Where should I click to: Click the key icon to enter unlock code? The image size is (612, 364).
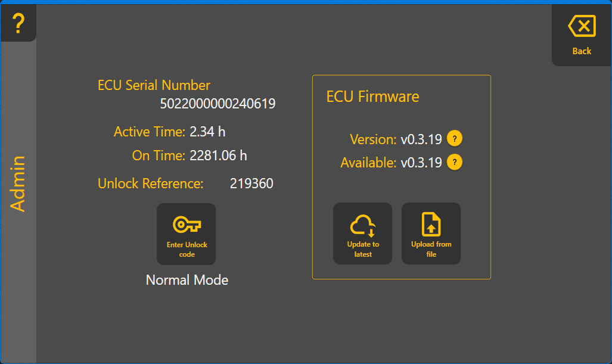point(187,225)
